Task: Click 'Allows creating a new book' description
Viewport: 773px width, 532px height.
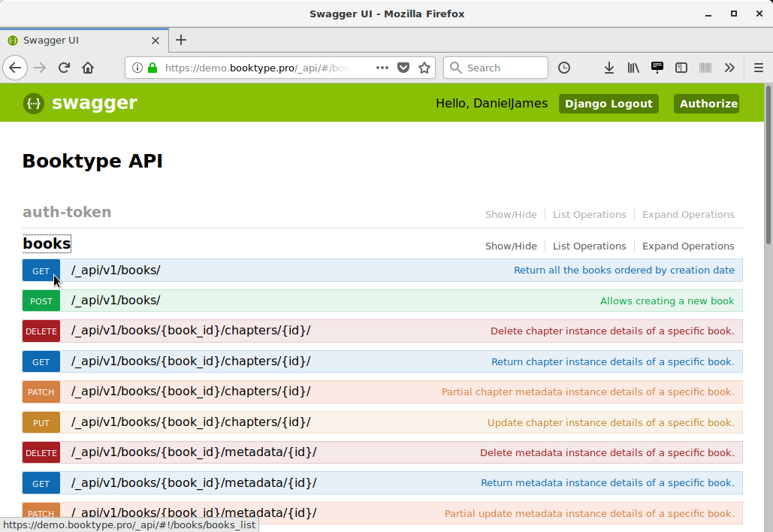Action: [667, 301]
